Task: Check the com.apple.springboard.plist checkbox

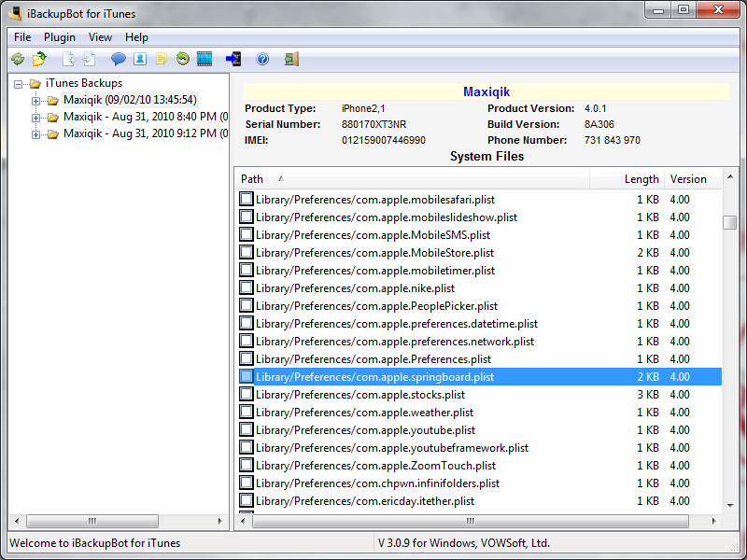Action: 247,376
